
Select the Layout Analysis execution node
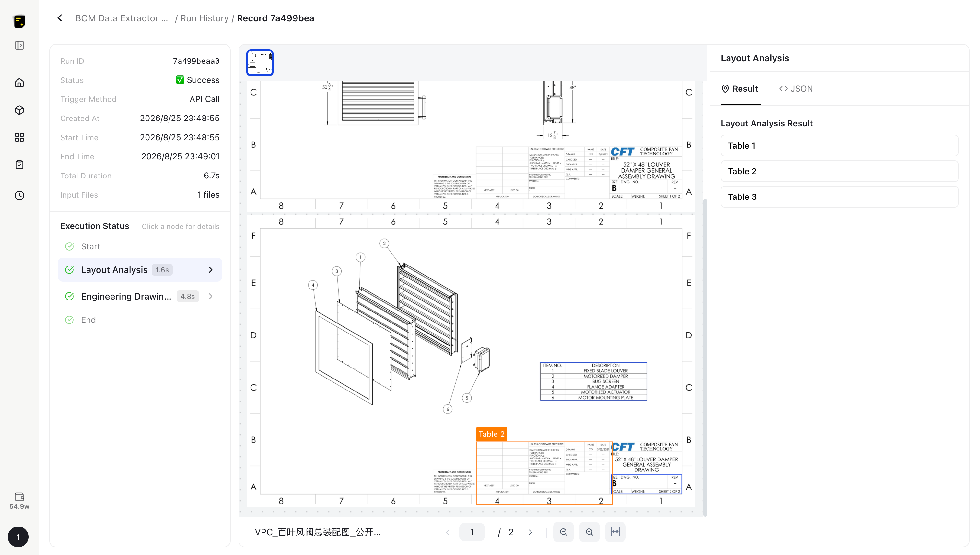(x=140, y=270)
